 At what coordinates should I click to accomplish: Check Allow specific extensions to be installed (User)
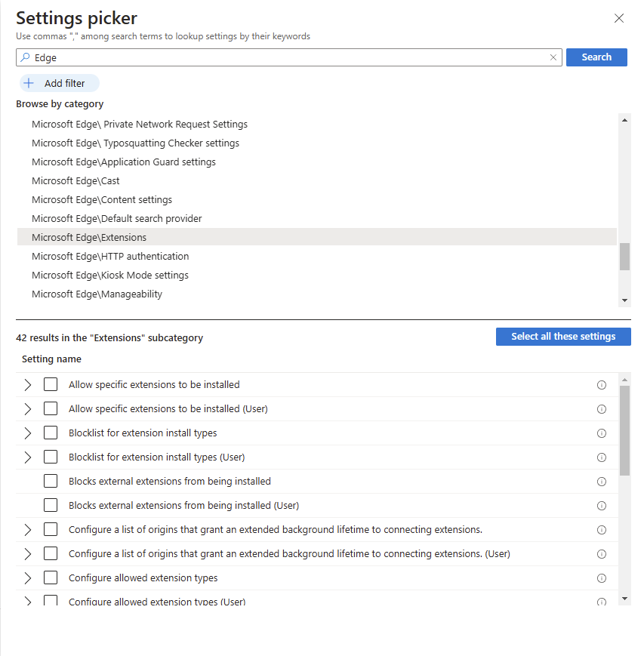tap(51, 408)
